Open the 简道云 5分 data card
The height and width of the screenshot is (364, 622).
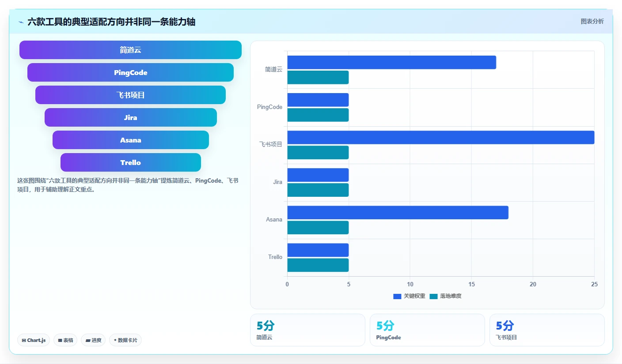307,330
